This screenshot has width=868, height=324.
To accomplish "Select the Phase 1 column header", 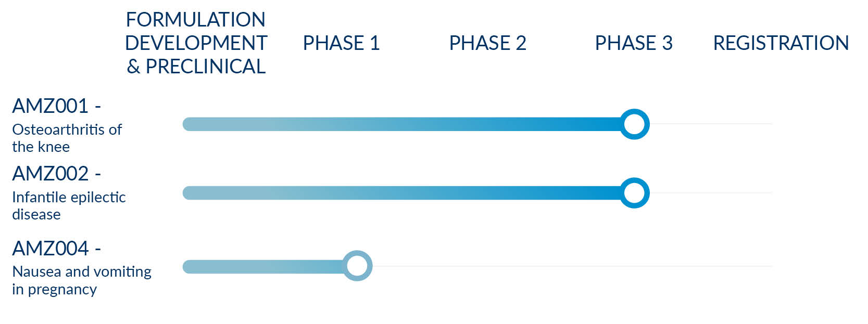I will tap(342, 43).
